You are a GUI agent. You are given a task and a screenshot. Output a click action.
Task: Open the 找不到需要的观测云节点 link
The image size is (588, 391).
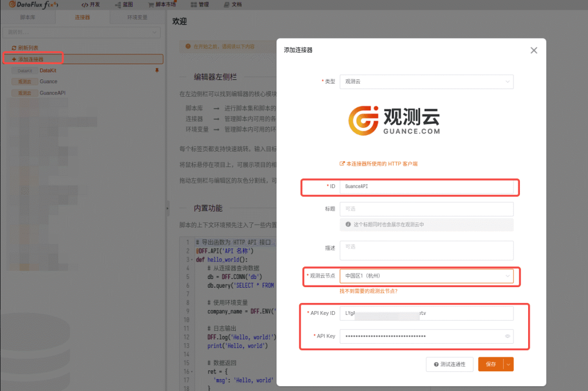point(368,291)
